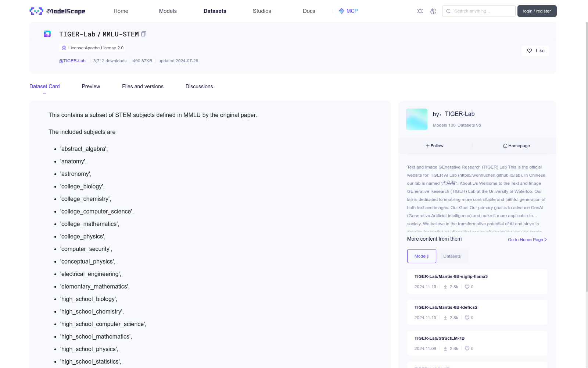Viewport: 588px width, 368px height.
Task: Click the plus icon next to Follow
Action: 428,146
